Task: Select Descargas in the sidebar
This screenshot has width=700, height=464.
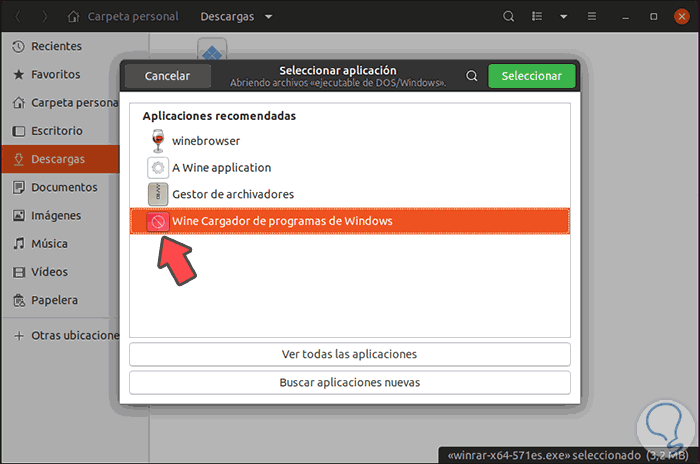Action: tap(61, 159)
